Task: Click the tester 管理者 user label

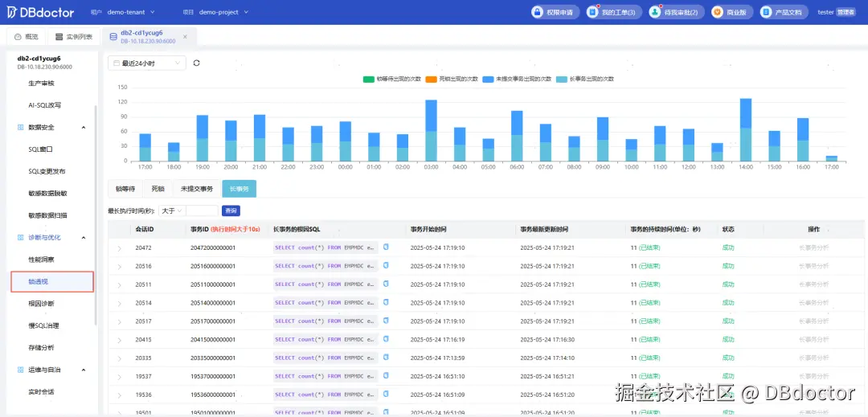Action: [837, 12]
